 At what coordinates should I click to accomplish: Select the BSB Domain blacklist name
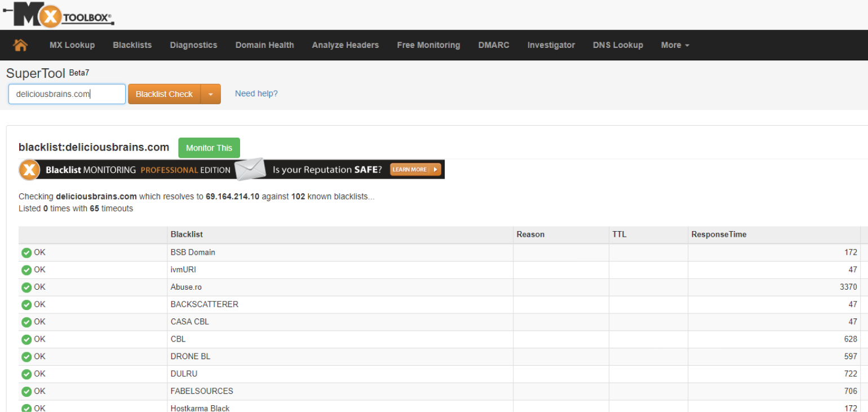(x=193, y=252)
